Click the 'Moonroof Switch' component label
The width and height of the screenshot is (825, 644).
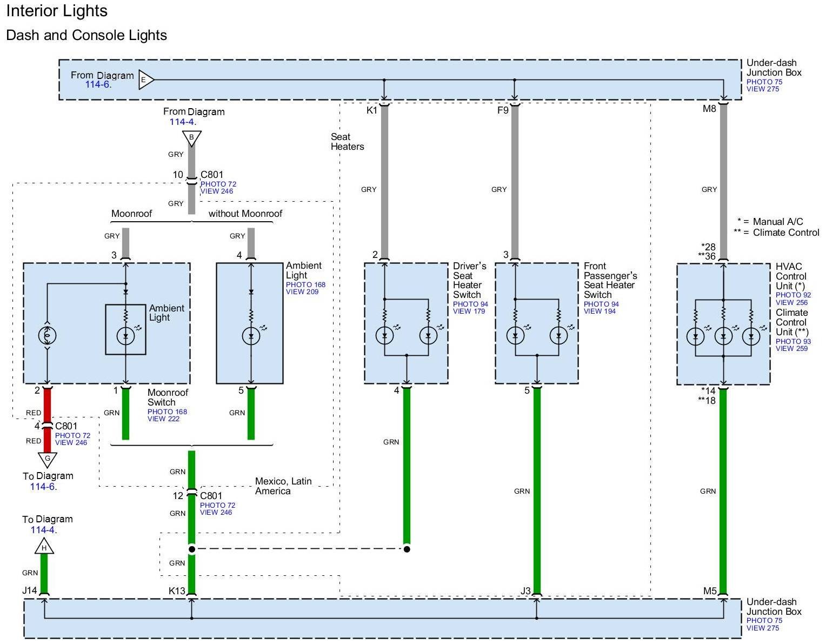click(168, 397)
